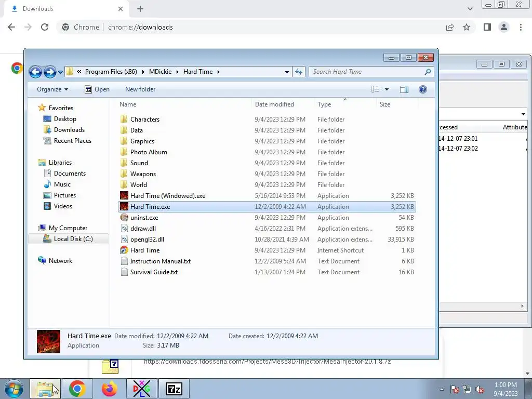The image size is (532, 399).
Task: Create a New folder
Action: coord(140,89)
